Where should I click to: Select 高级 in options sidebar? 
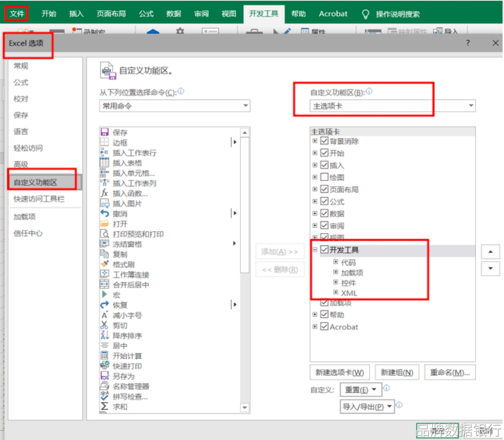(21, 164)
